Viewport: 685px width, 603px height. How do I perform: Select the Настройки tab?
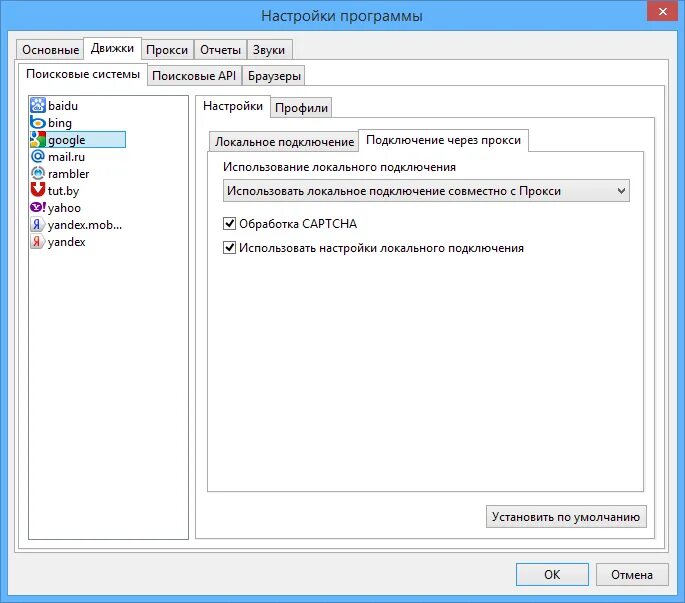click(x=233, y=106)
